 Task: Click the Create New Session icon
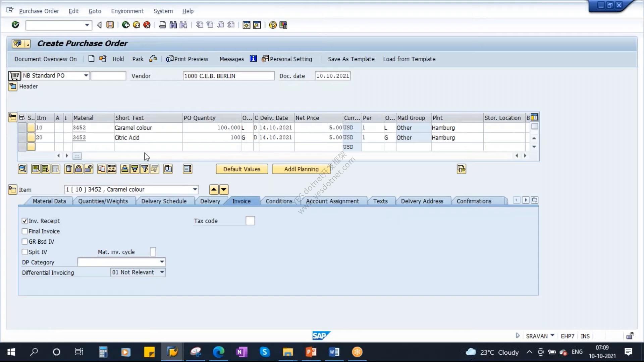coord(247,25)
